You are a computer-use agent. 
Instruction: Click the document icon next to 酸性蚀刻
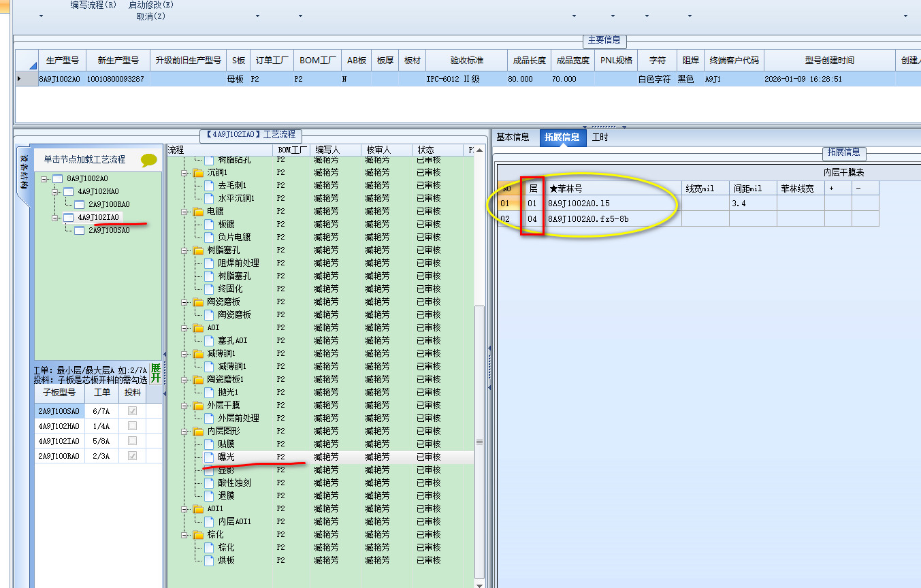click(x=209, y=483)
